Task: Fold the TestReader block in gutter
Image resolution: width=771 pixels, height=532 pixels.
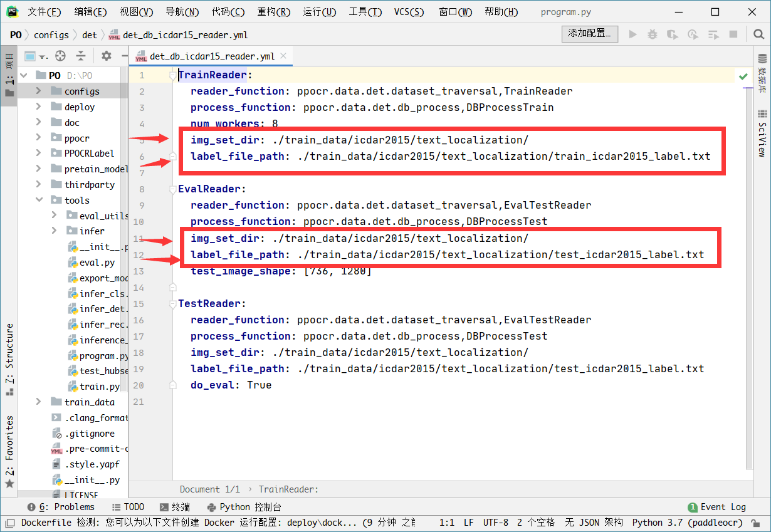Action: pos(172,304)
